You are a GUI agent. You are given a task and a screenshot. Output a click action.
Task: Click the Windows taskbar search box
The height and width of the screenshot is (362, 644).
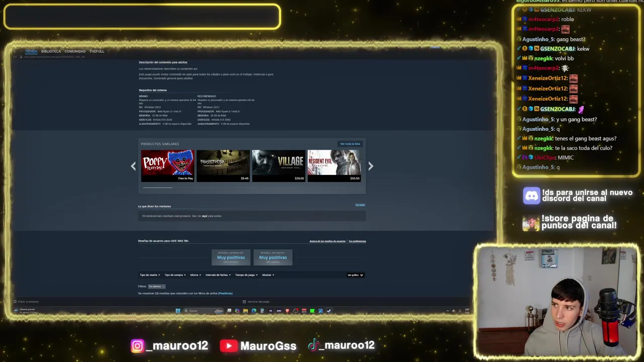point(204,311)
